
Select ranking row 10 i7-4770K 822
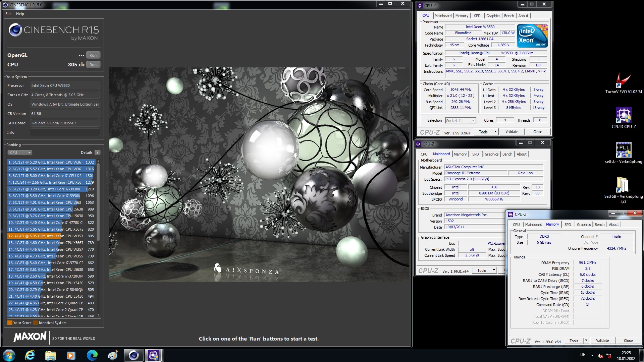point(52,223)
